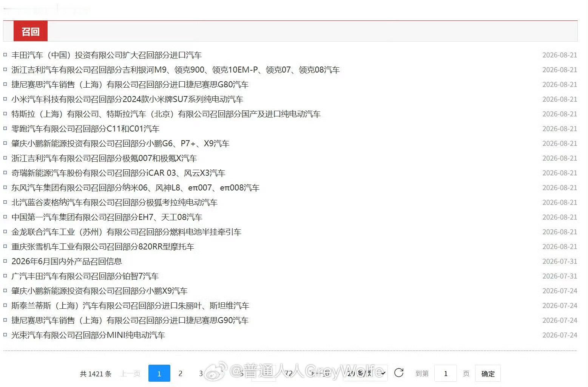
Task: Go to page 1 in pagination
Action: coord(159,373)
